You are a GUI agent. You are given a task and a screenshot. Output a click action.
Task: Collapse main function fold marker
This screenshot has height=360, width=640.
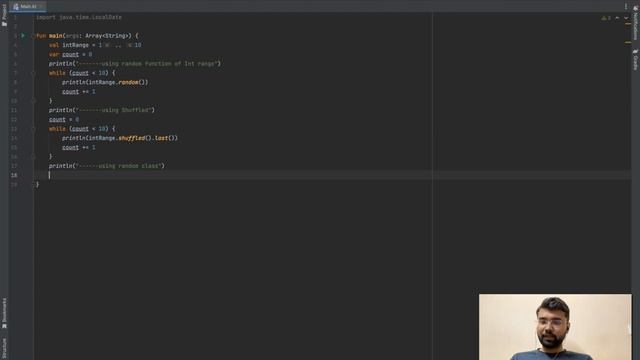click(33, 36)
